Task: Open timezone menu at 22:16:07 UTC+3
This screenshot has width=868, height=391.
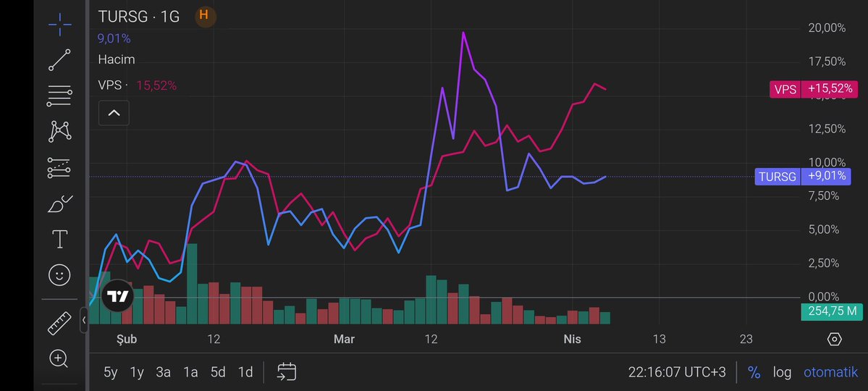Action: (677, 372)
